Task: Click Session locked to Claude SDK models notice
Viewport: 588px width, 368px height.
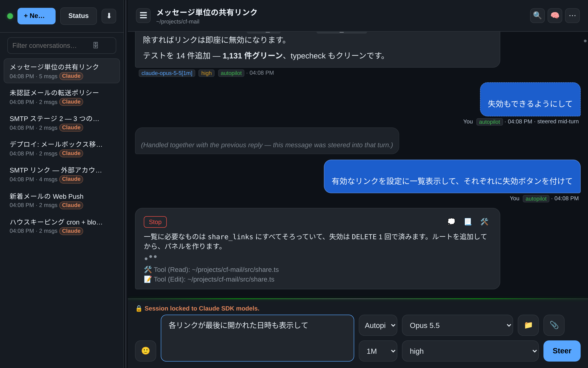Action: (202, 308)
